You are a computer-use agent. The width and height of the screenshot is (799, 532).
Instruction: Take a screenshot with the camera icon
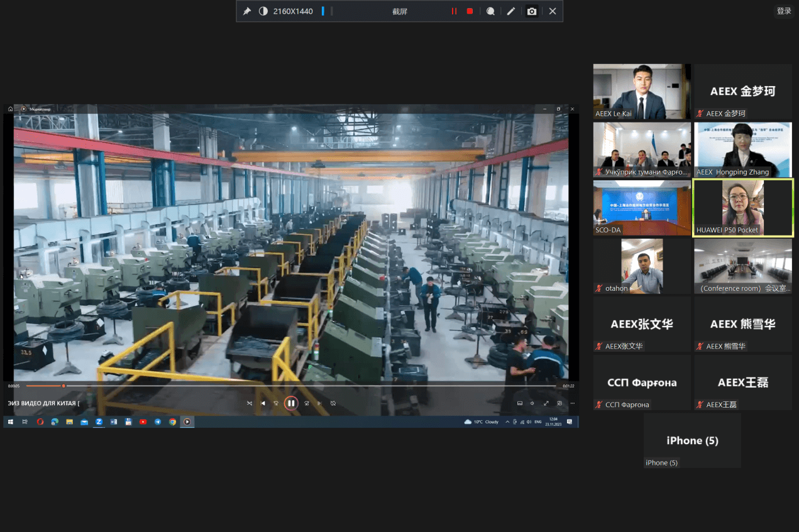(x=532, y=11)
